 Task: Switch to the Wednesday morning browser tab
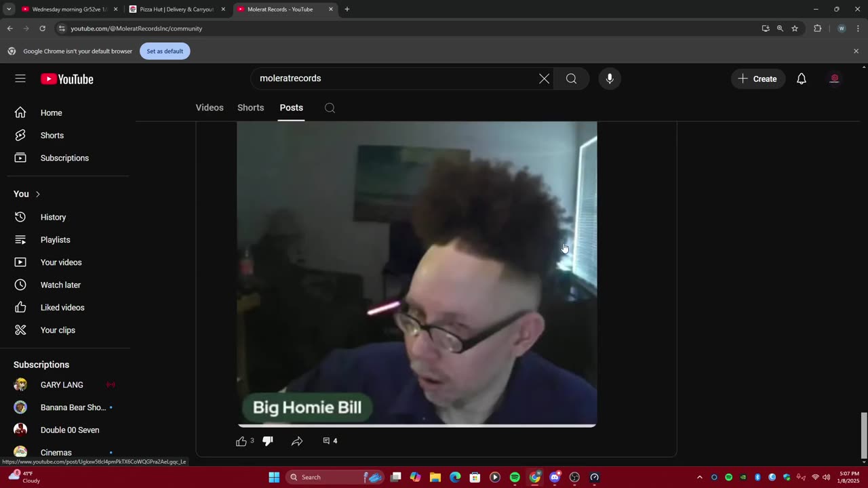(x=69, y=9)
